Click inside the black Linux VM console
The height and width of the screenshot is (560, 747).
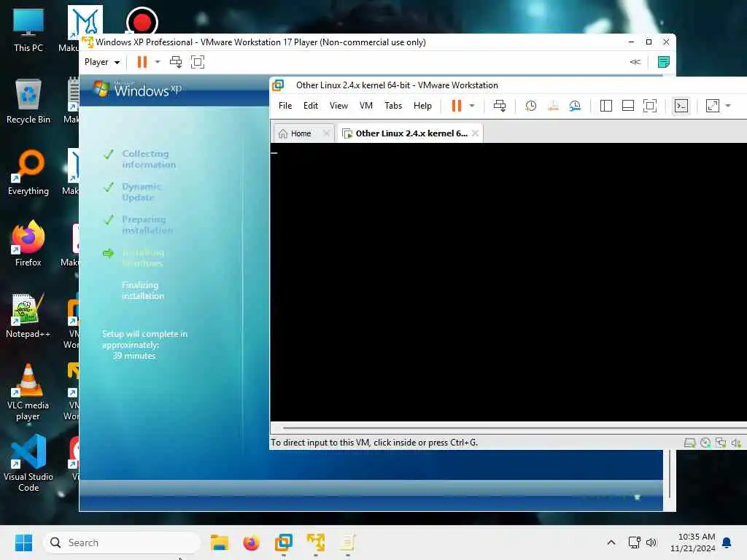(508, 282)
